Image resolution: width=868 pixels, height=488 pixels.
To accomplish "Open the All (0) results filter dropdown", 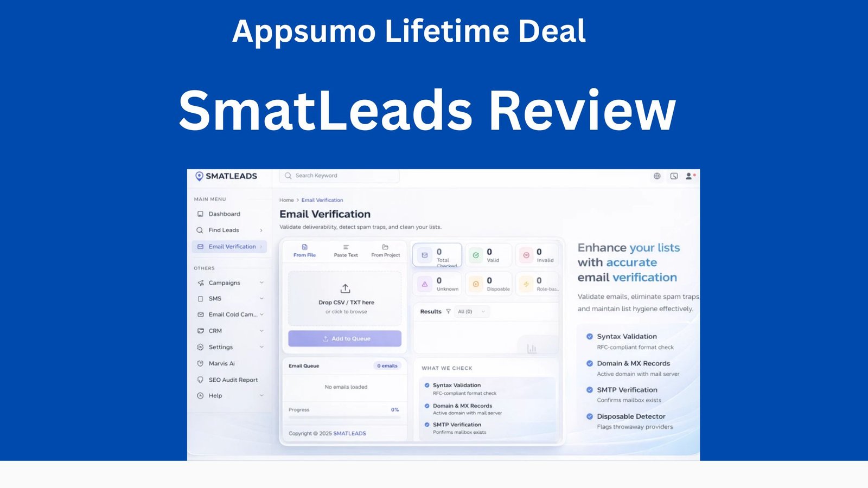I will (471, 312).
